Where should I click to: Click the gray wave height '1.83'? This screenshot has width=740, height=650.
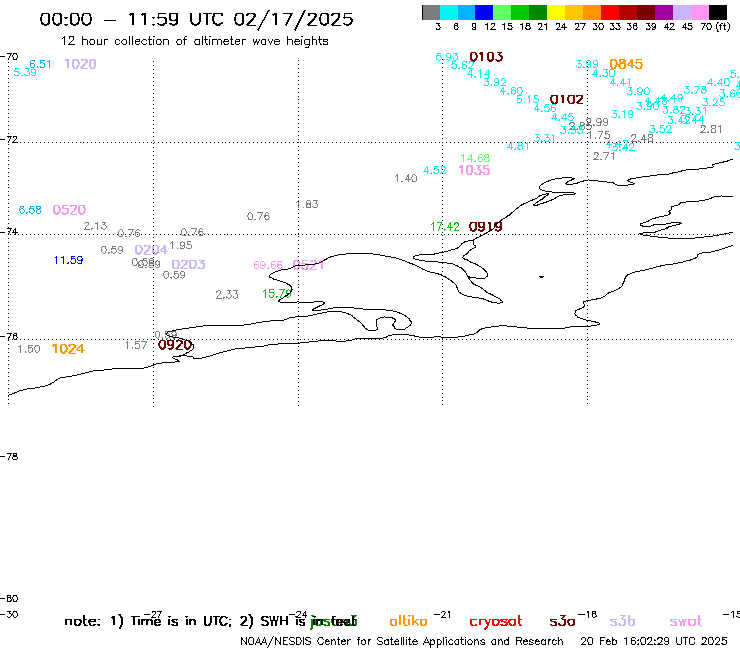click(x=307, y=204)
